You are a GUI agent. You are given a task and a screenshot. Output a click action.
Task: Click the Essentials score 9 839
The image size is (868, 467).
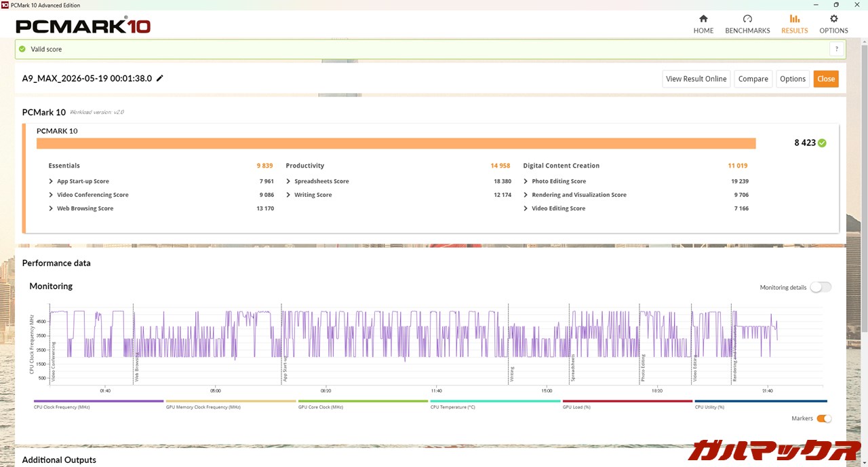264,166
